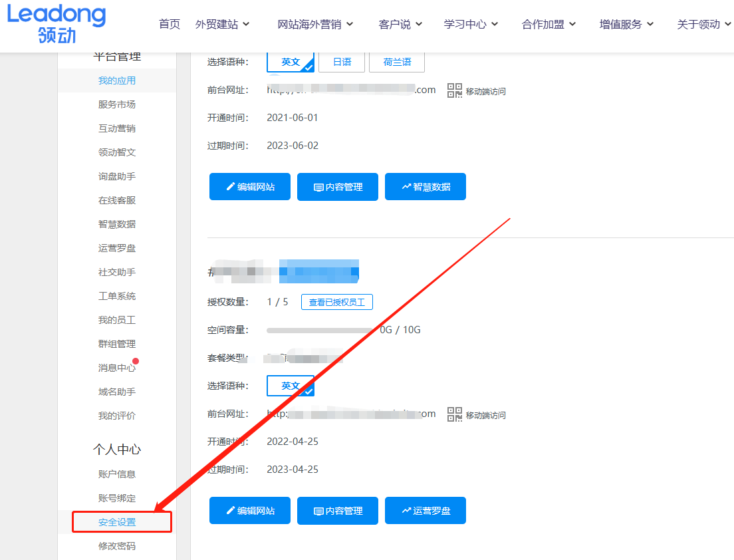This screenshot has width=734, height=560.
Task: Expand the 外贸建站 dropdown menu
Action: [x=219, y=23]
